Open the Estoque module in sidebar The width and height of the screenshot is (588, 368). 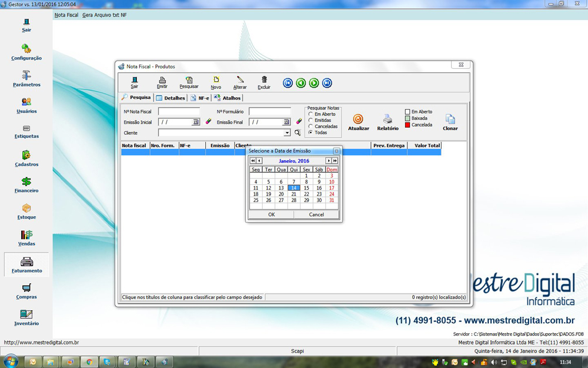26,212
